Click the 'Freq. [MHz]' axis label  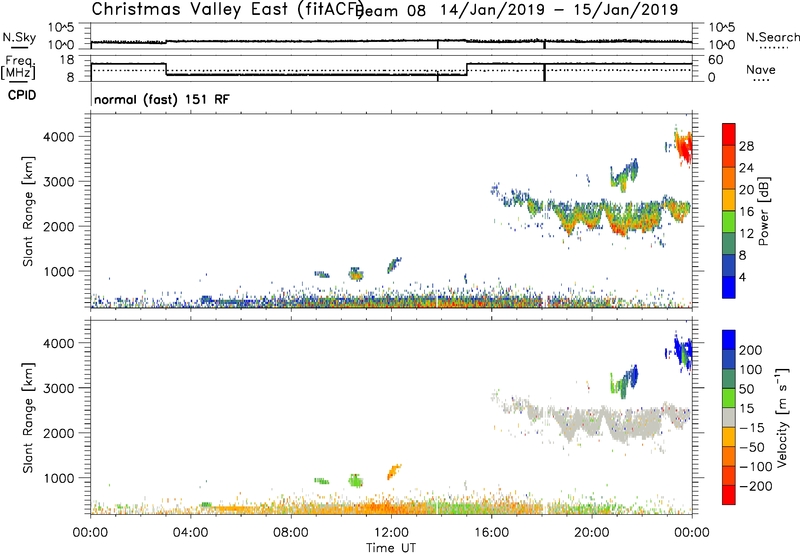coord(18,67)
